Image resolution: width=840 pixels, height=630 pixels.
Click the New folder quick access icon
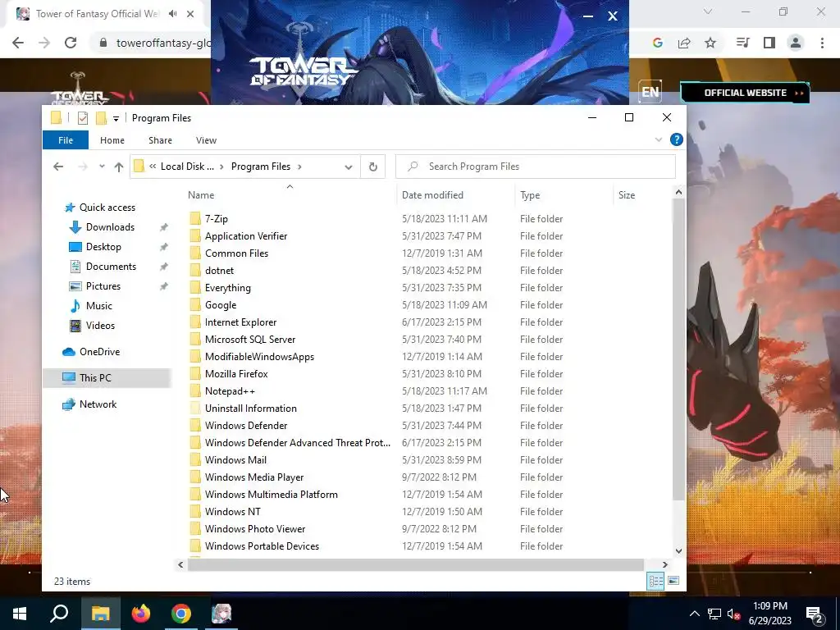(x=101, y=118)
